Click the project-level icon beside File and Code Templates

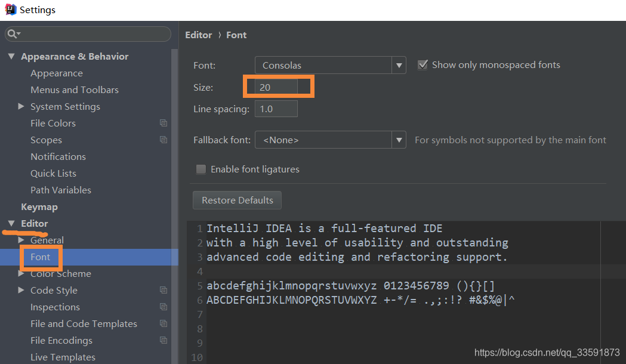(164, 323)
